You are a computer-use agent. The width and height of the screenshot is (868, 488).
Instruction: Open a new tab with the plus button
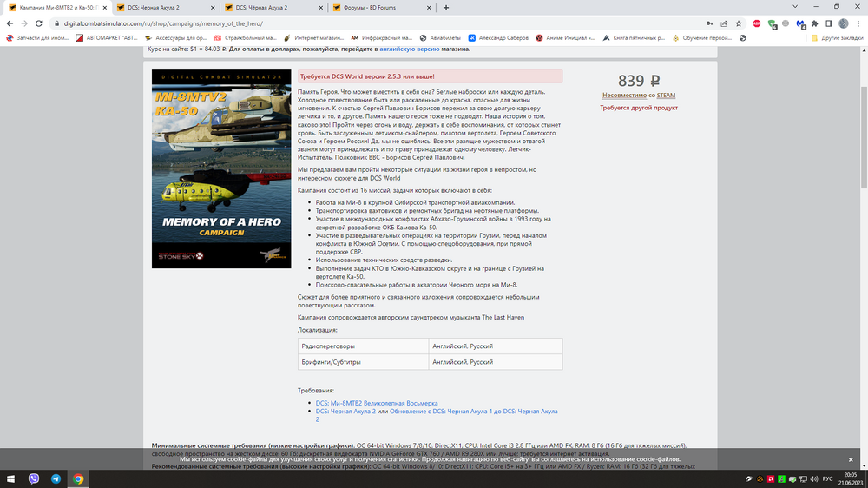[445, 8]
